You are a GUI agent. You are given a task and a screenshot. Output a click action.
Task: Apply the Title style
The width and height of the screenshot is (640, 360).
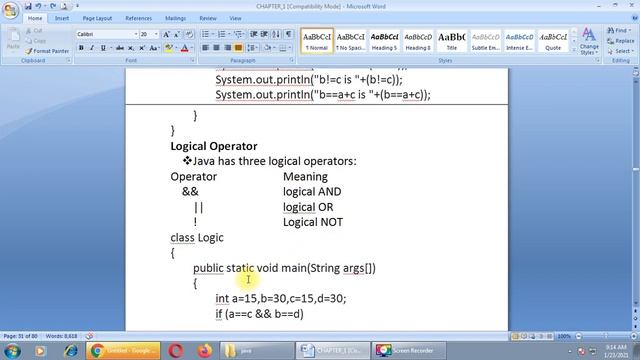[451, 40]
